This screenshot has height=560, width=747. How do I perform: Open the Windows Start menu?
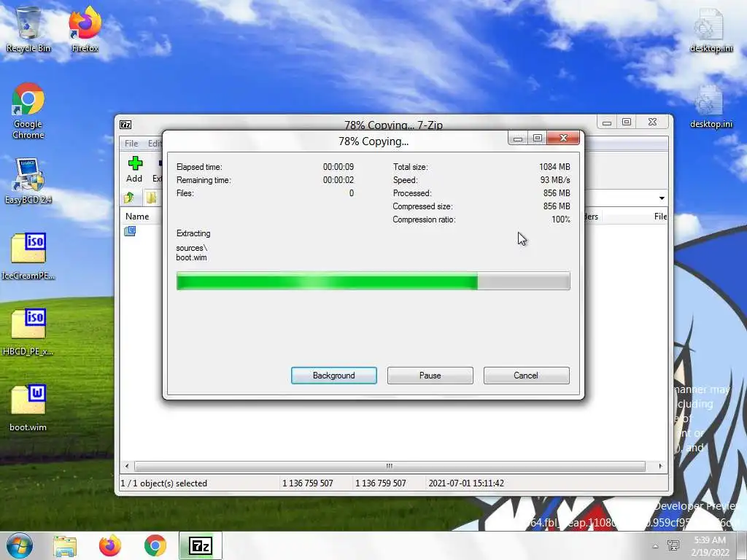tap(19, 545)
